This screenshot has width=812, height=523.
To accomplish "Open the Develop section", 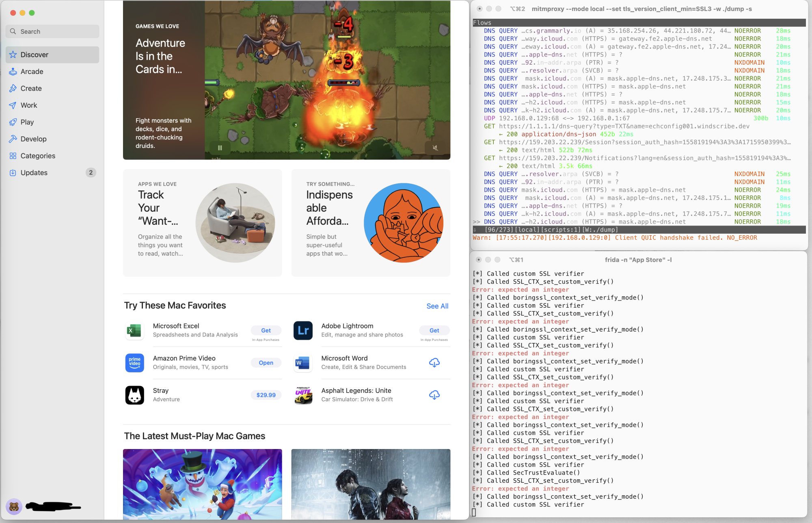I will coord(52,139).
